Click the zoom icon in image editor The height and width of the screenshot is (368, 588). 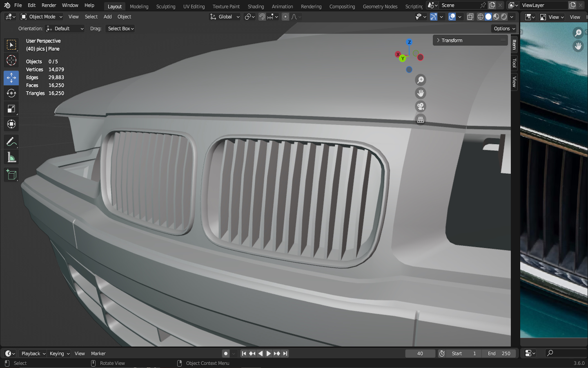tap(578, 33)
